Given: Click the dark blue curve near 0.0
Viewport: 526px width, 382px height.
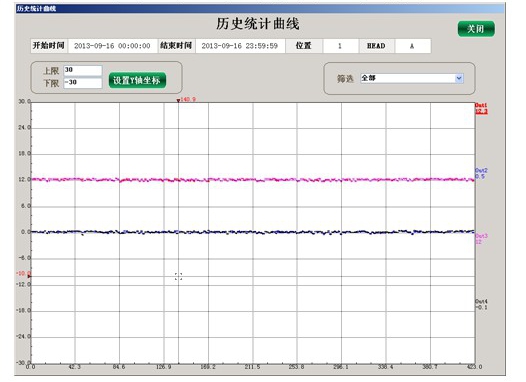Looking at the screenshot, I should (x=253, y=232).
